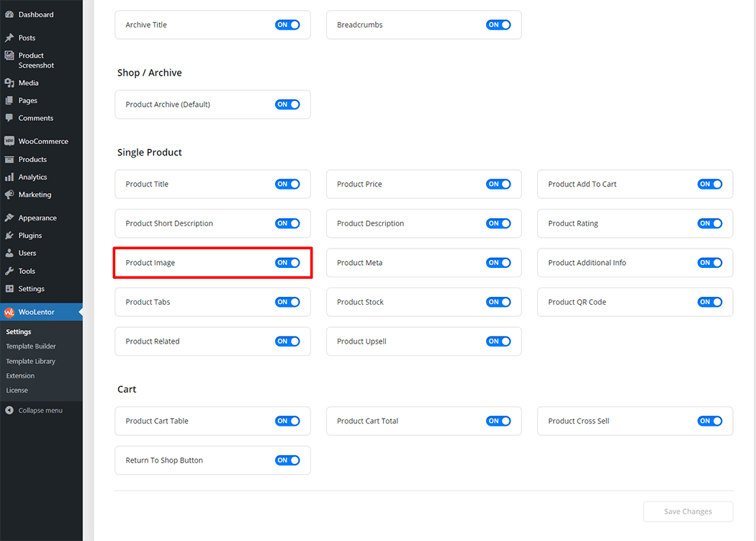The image size is (756, 541).
Task: Open Template Library submenu item
Action: (x=30, y=361)
